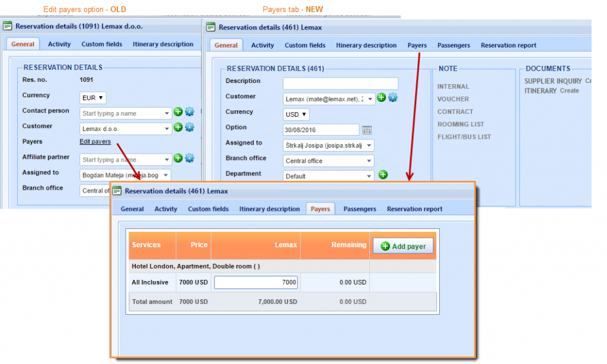
Task: Open customer gear icon in reservation 1091
Action: click(189, 127)
